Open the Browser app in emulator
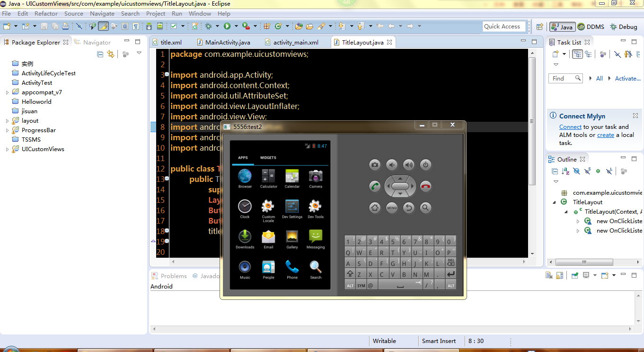This screenshot has height=352, width=644. tap(245, 179)
